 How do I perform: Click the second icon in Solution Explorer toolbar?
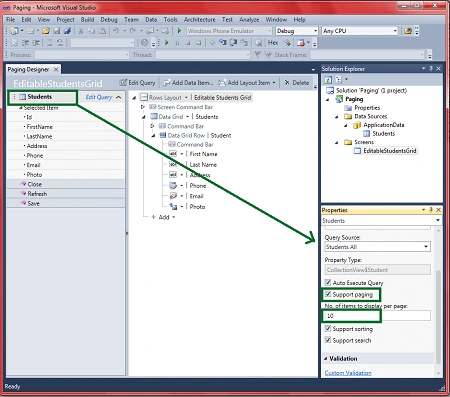(338, 80)
